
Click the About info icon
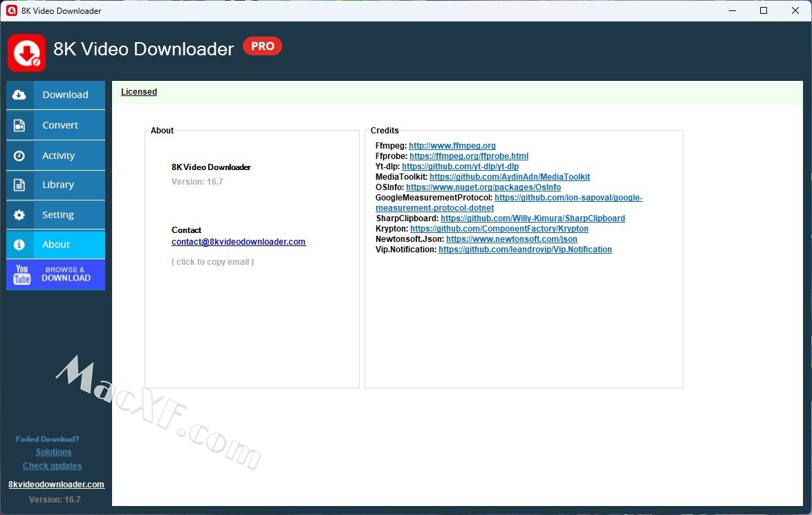(19, 244)
